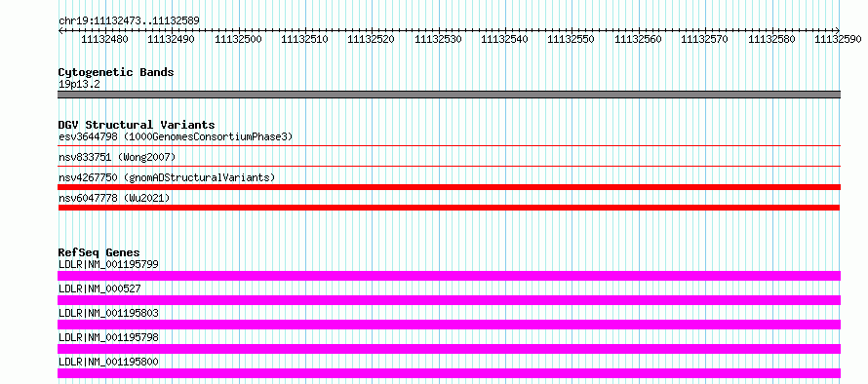Click ruler position 11132580
The height and width of the screenshot is (384, 868).
click(x=771, y=39)
